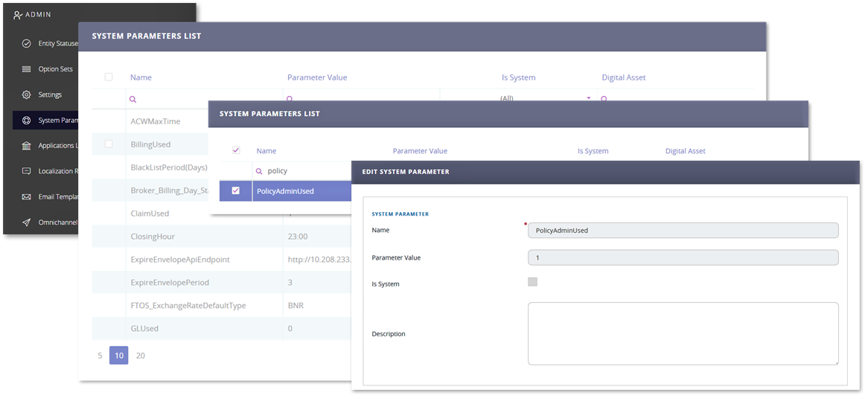
Task: Click into the Description text area
Action: [683, 333]
